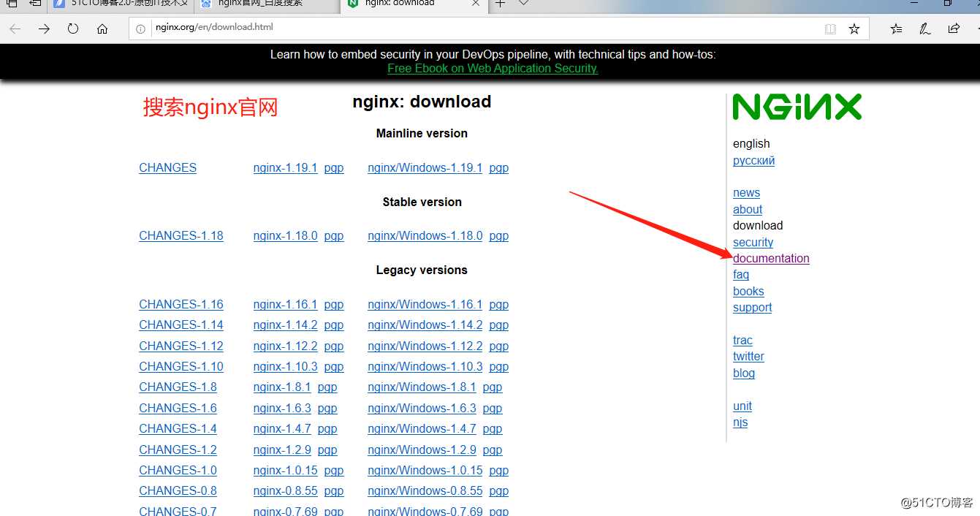Open CHANGES-1.18 link
Image resolution: width=980 pixels, height=516 pixels.
point(181,235)
